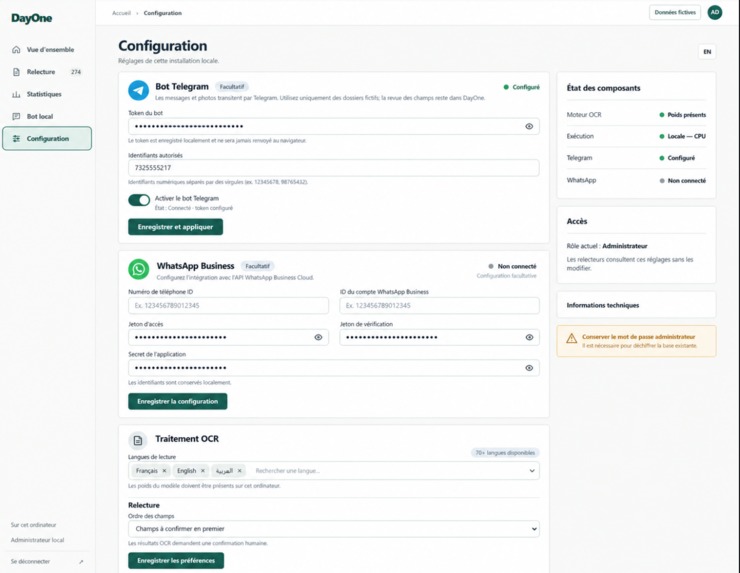Click Locale — CPU execution status
The image size is (740, 573).
point(682,136)
